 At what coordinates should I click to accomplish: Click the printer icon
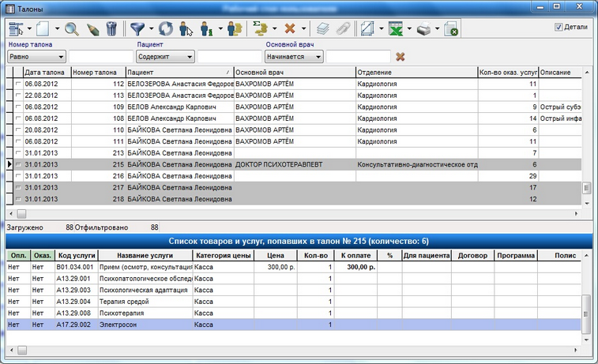(x=423, y=28)
